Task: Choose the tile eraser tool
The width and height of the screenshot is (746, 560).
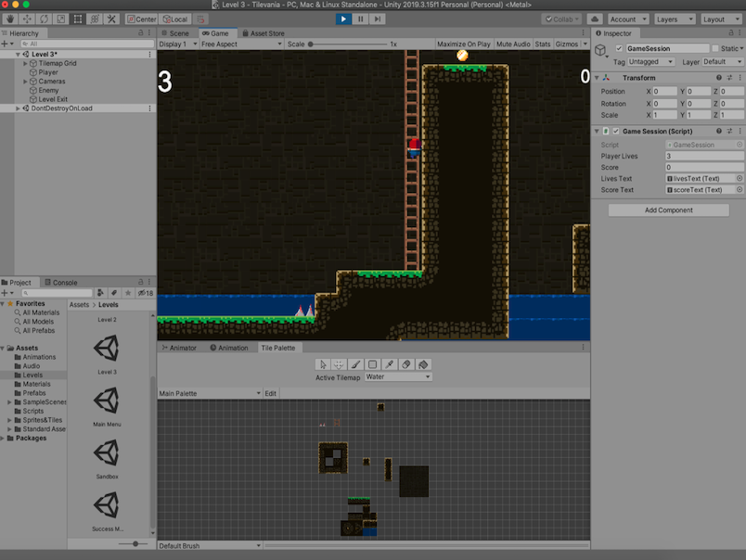Action: tap(406, 364)
